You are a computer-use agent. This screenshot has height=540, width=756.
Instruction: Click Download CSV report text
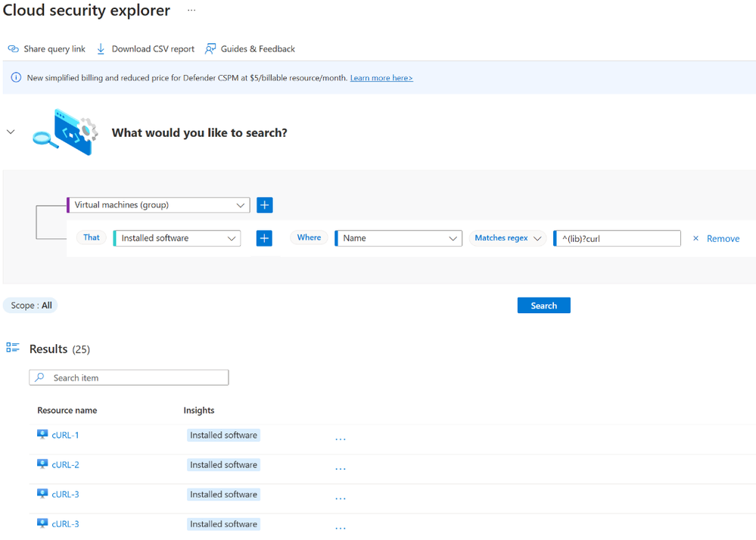point(153,49)
